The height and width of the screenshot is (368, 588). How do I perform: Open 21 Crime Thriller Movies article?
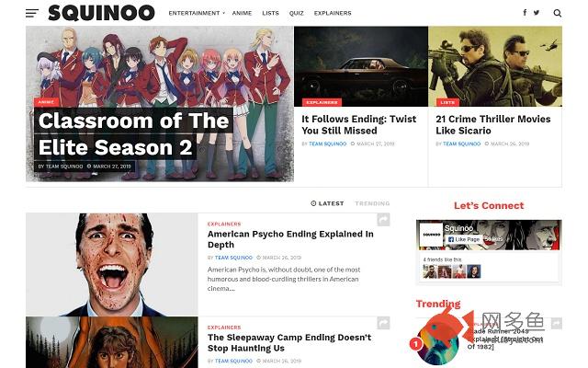click(x=493, y=125)
